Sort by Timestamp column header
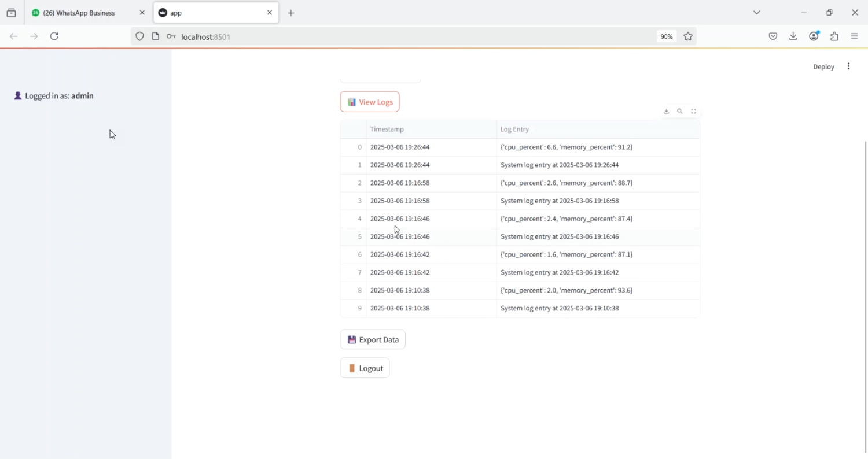 click(387, 129)
